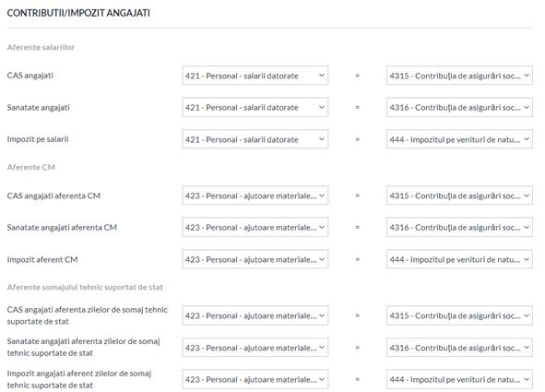
Task: Open 4315 credit dropdown for CAS angajati aferenta CM
Action: [x=459, y=196]
